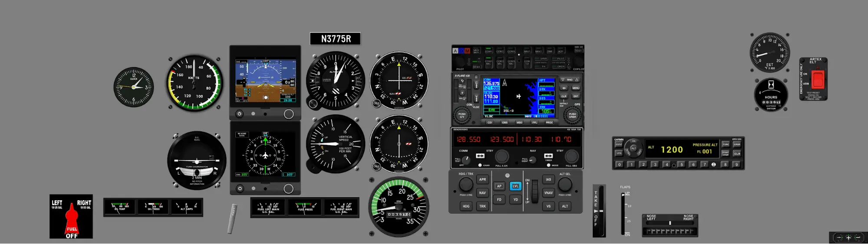Swap NAV active and standby frequencies

(x=548, y=156)
